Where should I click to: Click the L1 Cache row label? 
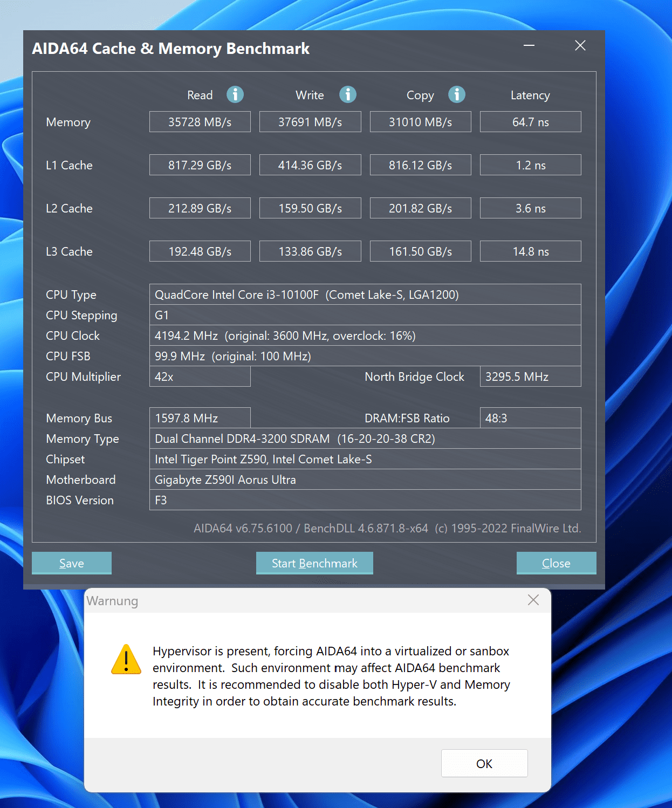point(69,165)
